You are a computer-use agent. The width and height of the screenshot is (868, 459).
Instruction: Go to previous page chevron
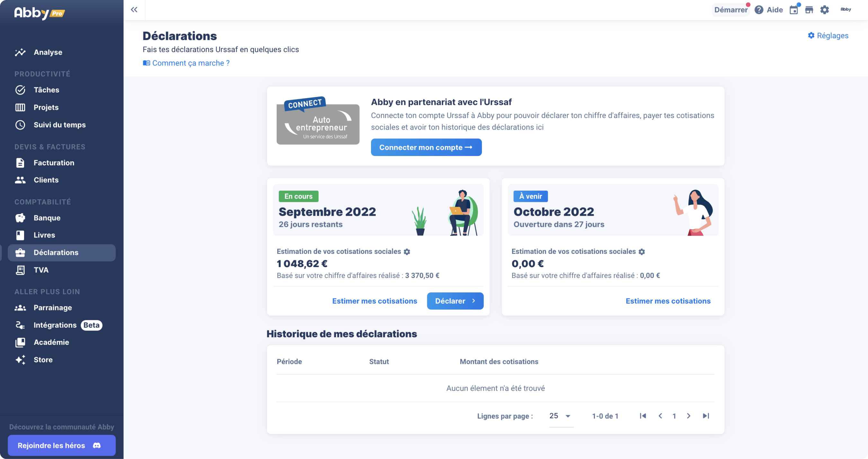pyautogui.click(x=660, y=416)
